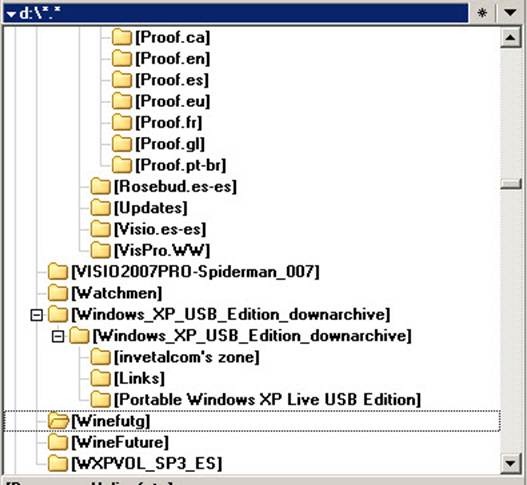The width and height of the screenshot is (527, 485).
Task: Select the [Visio.es-es] folder name
Action: [160, 229]
